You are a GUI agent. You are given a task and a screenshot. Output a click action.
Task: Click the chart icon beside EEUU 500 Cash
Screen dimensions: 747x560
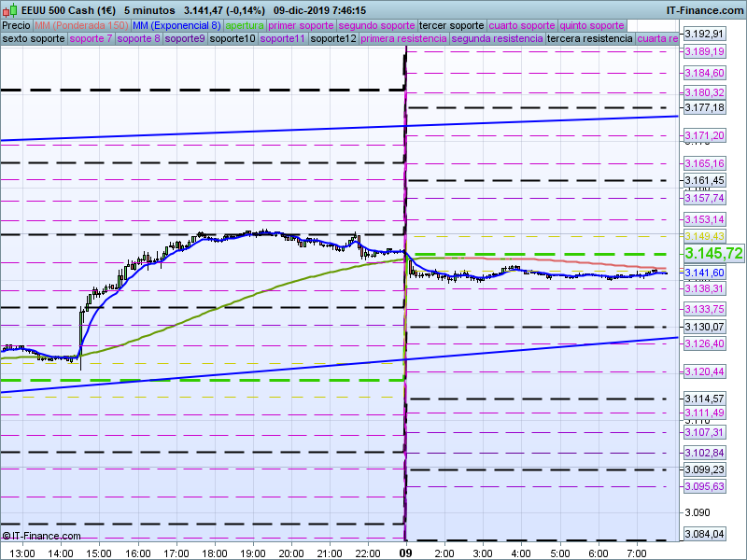(x=9, y=9)
